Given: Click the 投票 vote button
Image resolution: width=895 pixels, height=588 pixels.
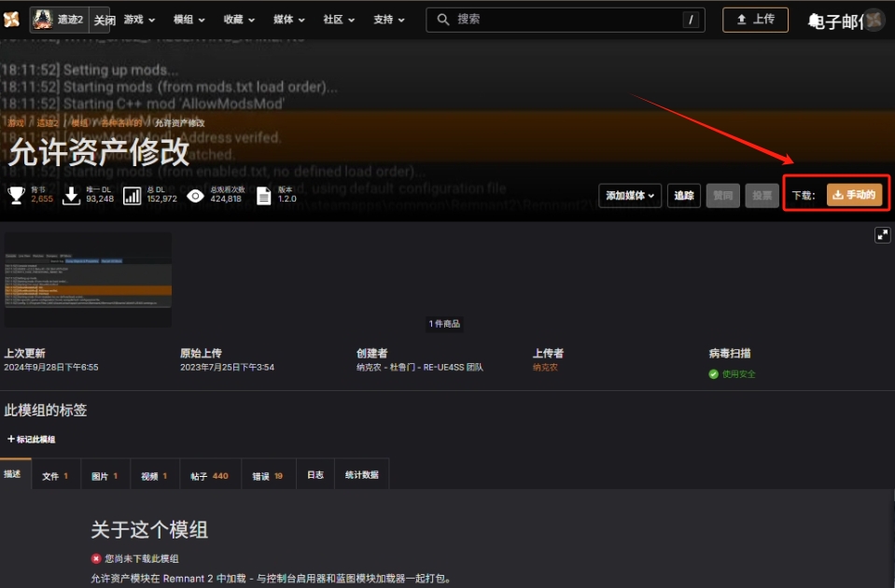Looking at the screenshot, I should [762, 196].
